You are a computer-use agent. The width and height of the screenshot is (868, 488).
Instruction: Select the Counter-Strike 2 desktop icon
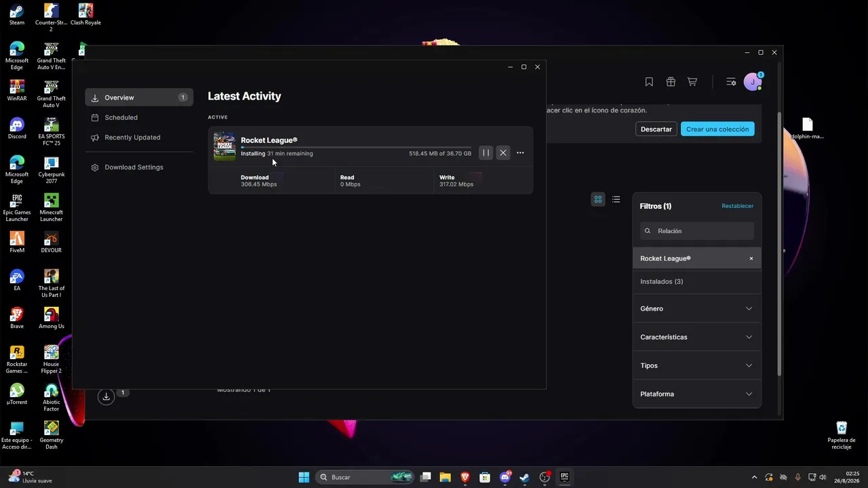(52, 17)
